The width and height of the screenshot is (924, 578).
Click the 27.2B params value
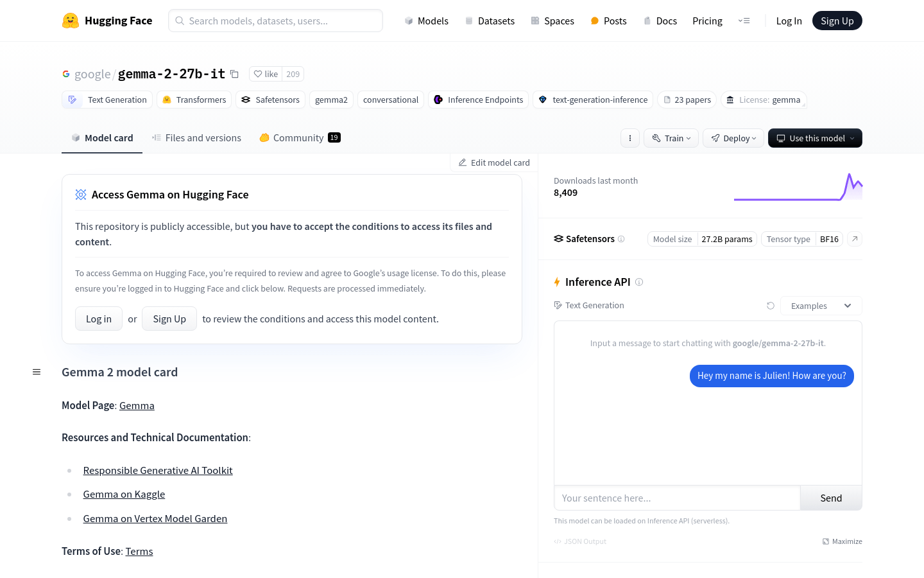click(x=727, y=239)
